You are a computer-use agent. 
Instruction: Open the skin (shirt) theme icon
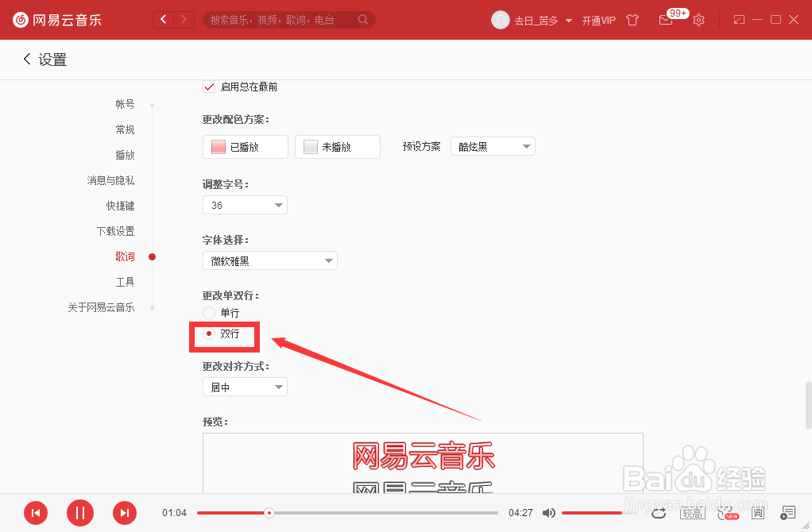click(x=632, y=20)
